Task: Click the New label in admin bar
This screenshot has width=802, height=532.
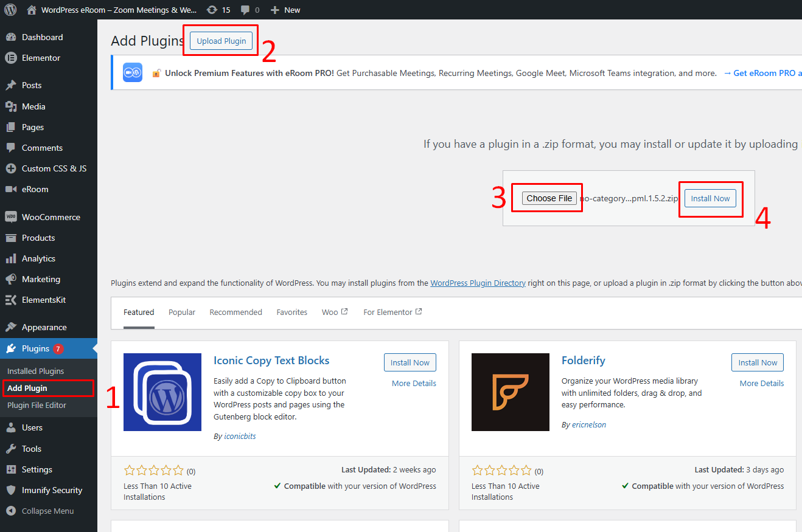Action: click(292, 10)
